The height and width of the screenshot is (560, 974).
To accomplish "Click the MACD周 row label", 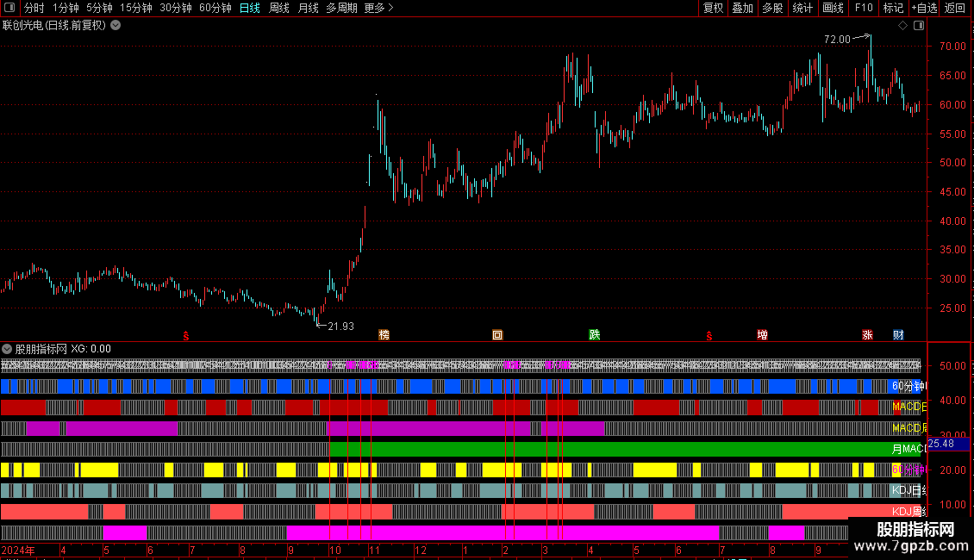I will (908, 428).
